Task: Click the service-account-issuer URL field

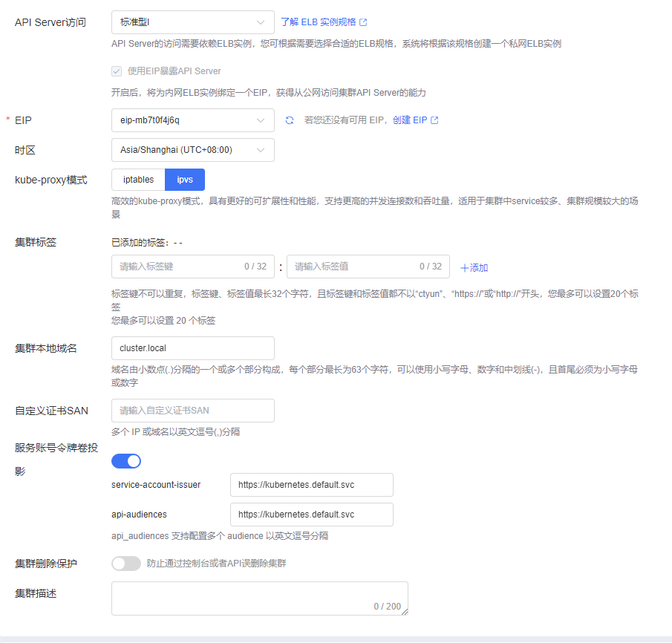Action: coord(312,485)
